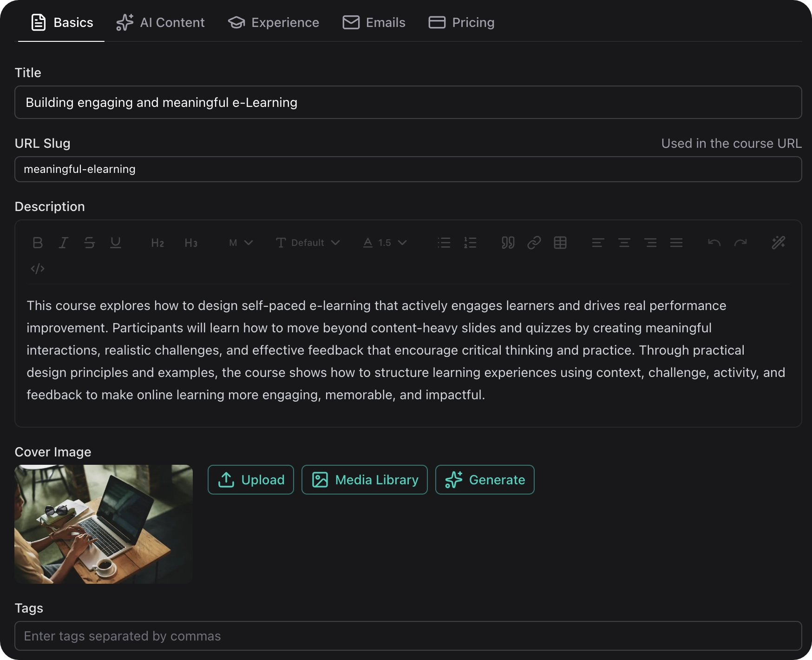The height and width of the screenshot is (660, 812).
Task: Undo the last editor change
Action: tap(714, 242)
